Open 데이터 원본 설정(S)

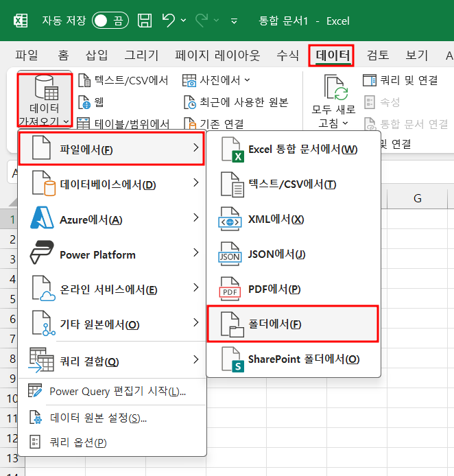click(112, 418)
